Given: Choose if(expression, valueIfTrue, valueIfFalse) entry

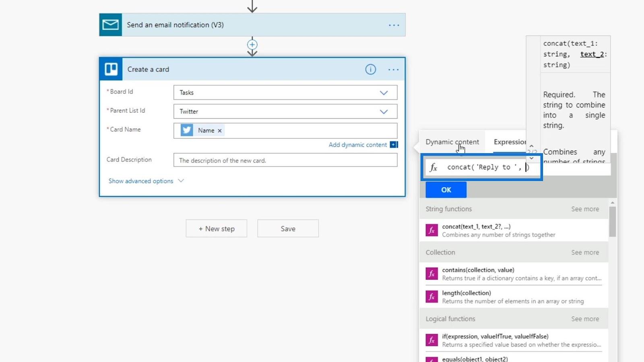Looking at the screenshot, I should (514, 340).
